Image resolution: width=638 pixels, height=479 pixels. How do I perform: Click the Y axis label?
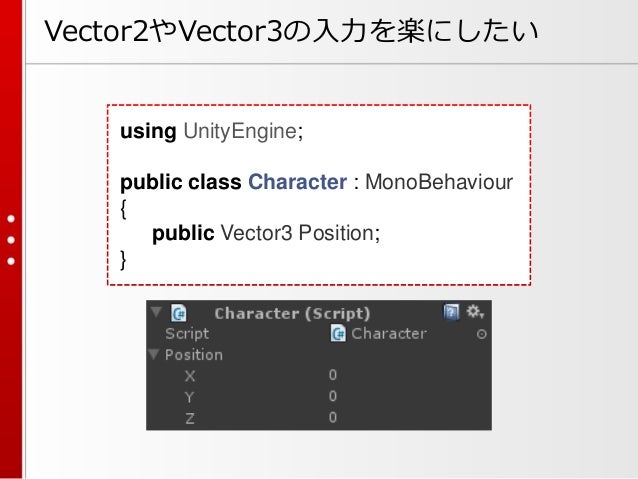(x=189, y=397)
